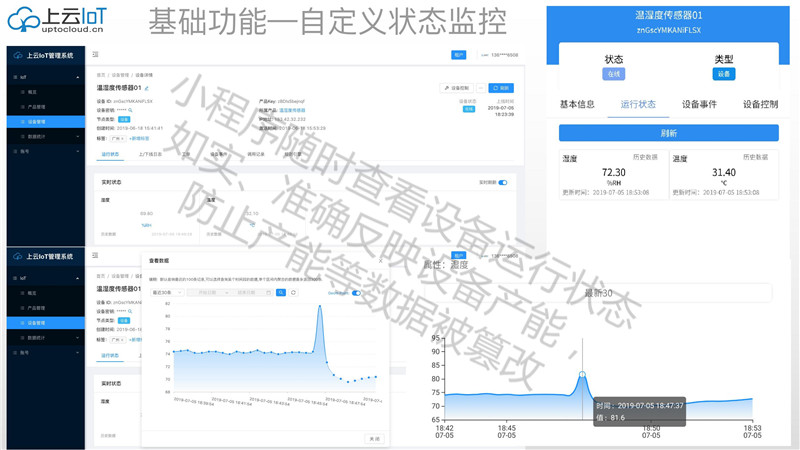Click the reset refresh icon in the data dialog
The width and height of the screenshot is (800, 450).
pyautogui.click(x=293, y=293)
